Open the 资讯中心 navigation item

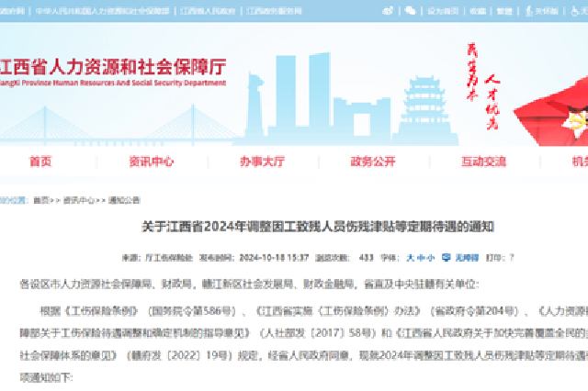coord(152,162)
